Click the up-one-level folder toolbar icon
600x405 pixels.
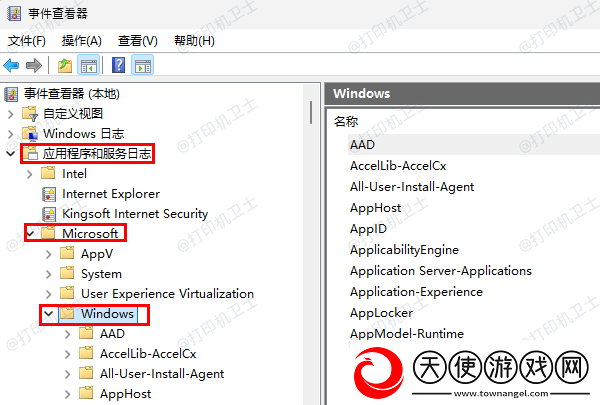(65, 65)
